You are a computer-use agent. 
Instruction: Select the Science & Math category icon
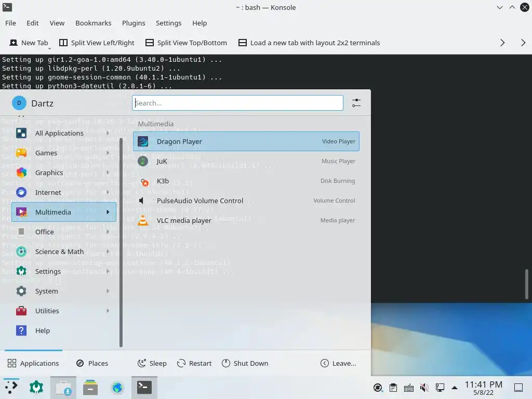[21, 251]
